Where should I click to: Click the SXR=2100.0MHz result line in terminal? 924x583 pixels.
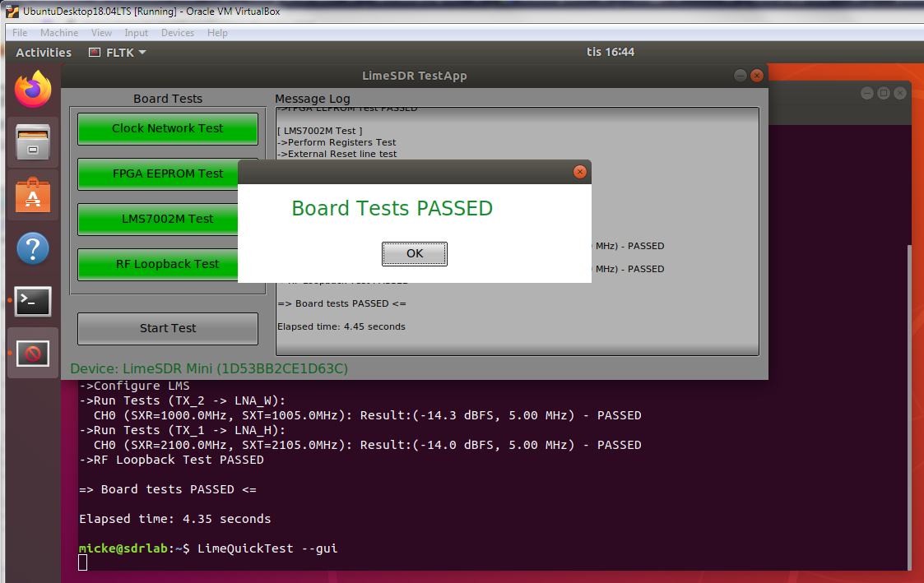pos(367,445)
